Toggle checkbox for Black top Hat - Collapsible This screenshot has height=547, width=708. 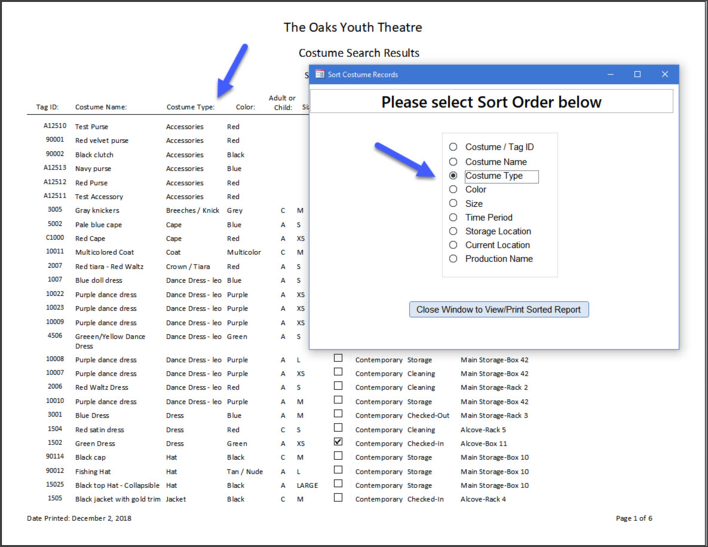click(x=338, y=484)
